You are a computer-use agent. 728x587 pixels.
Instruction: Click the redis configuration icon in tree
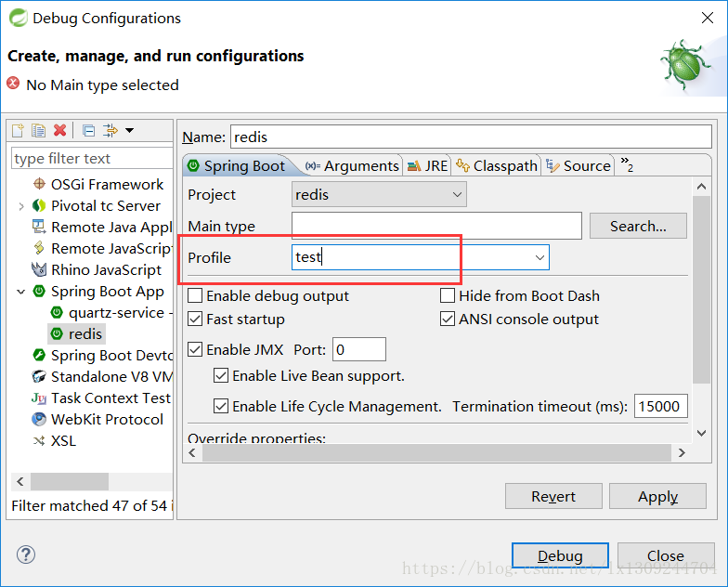click(x=57, y=334)
